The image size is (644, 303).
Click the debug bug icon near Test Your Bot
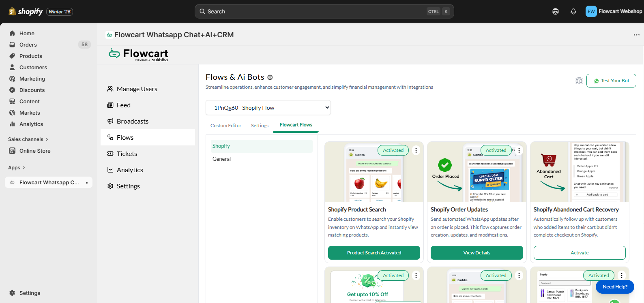579,81
